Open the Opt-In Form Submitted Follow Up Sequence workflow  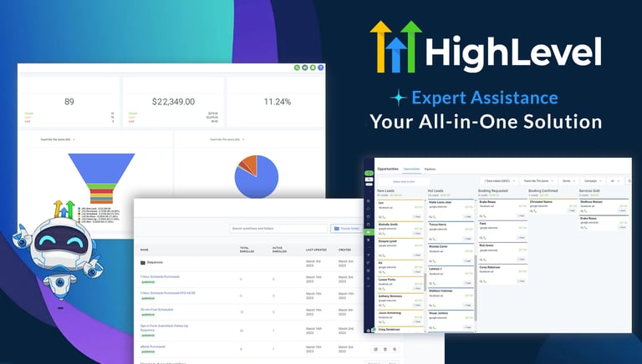click(164, 328)
